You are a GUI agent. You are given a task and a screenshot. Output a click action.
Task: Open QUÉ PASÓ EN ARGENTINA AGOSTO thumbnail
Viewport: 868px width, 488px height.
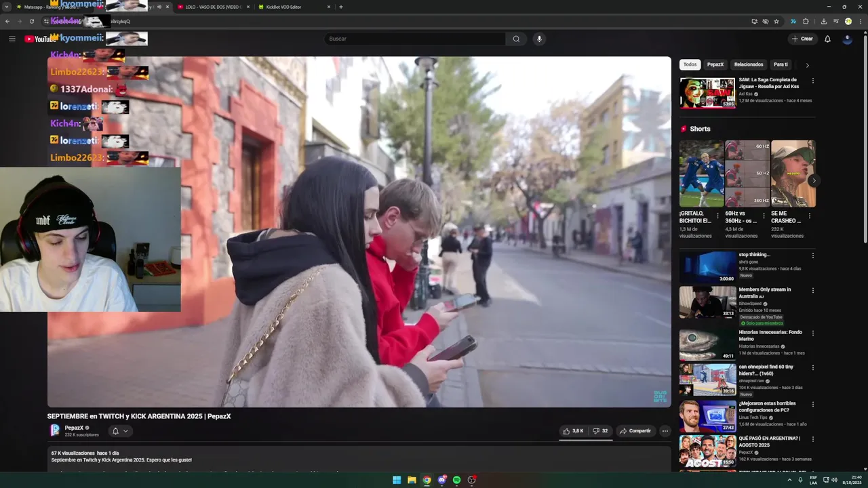707,451
